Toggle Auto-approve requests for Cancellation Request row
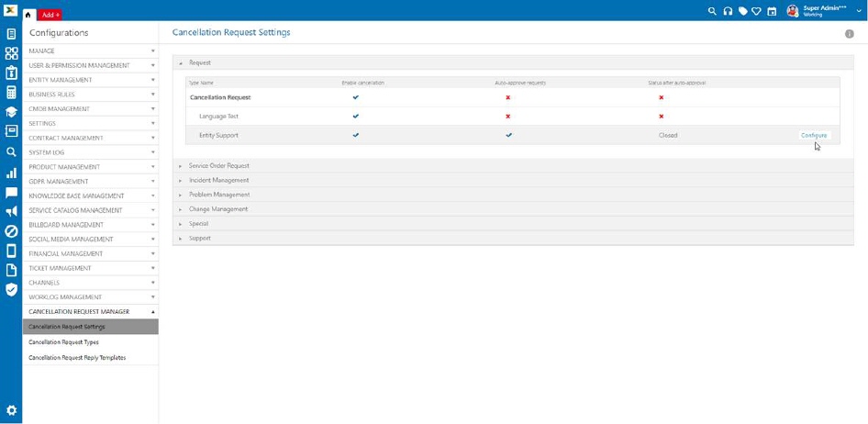This screenshot has width=868, height=424. click(x=508, y=97)
